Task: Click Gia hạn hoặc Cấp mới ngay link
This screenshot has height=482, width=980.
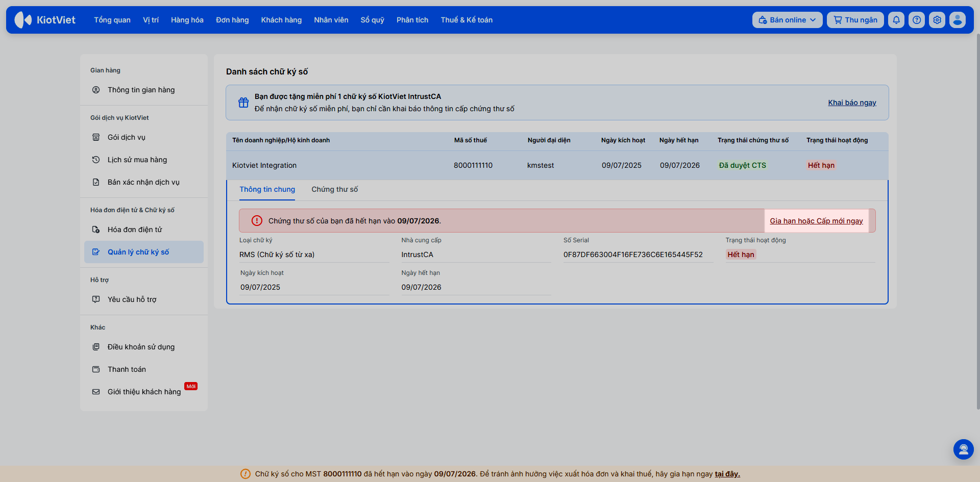Action: coord(817,221)
